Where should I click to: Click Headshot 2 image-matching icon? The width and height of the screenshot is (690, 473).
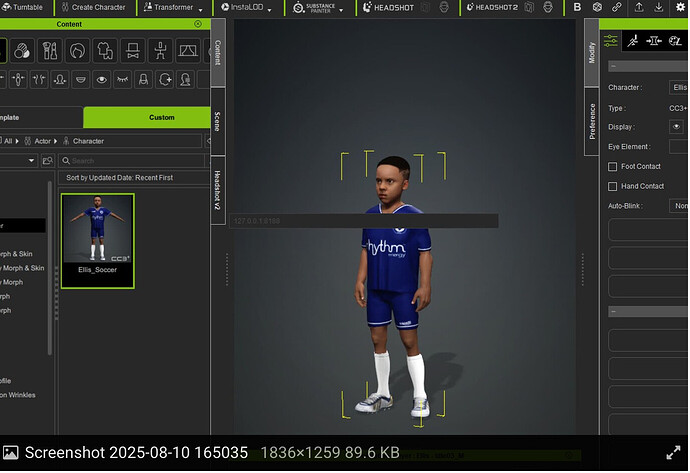tap(529, 7)
